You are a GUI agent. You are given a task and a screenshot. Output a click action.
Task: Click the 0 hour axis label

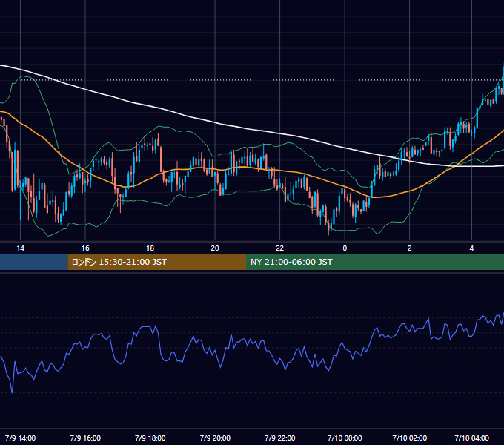[x=345, y=248]
